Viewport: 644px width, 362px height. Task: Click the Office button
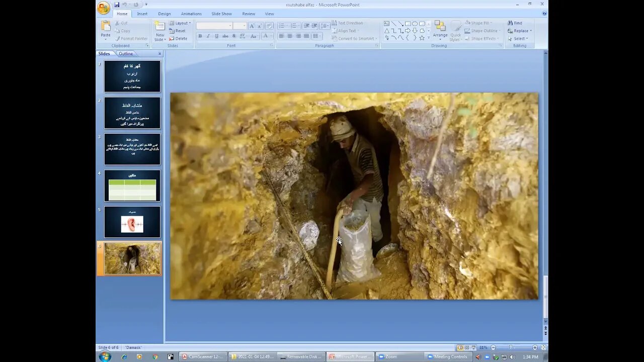tap(104, 8)
